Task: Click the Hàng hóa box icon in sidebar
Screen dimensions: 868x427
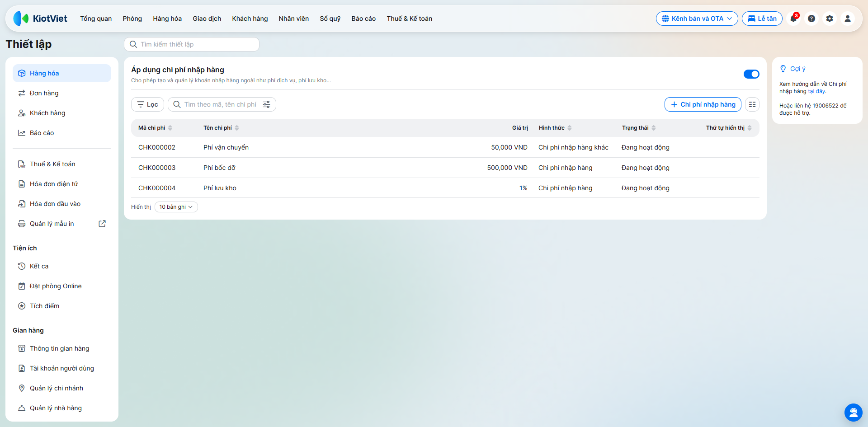Action: (x=22, y=73)
